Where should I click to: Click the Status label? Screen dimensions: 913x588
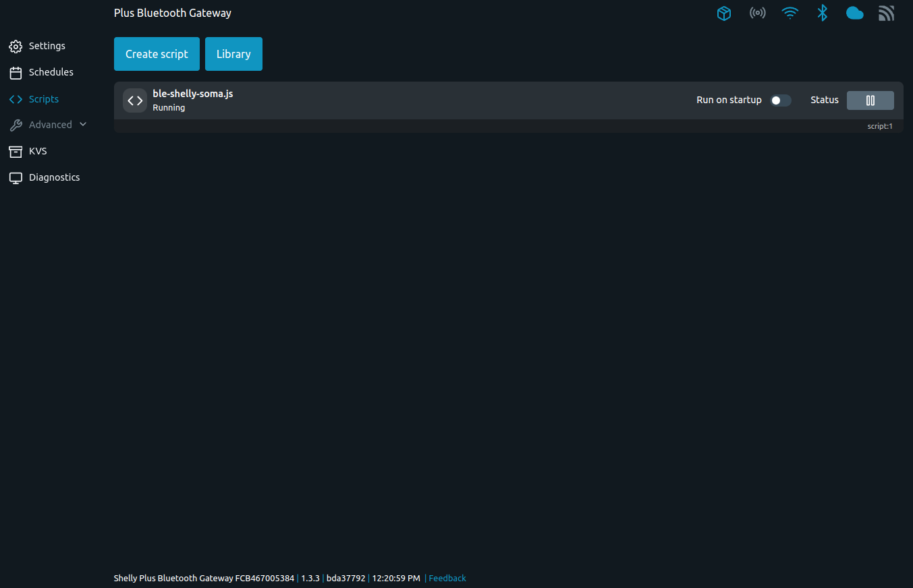point(825,100)
